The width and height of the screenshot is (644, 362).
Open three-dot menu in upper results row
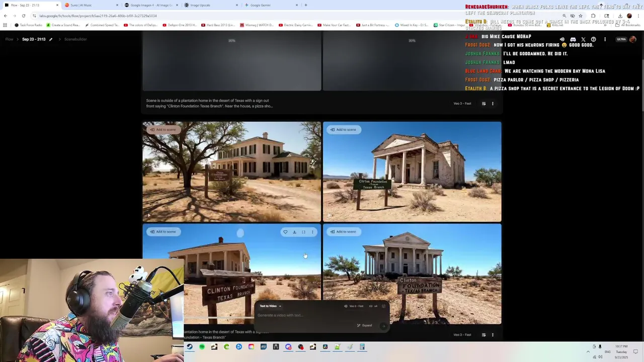tap(493, 104)
